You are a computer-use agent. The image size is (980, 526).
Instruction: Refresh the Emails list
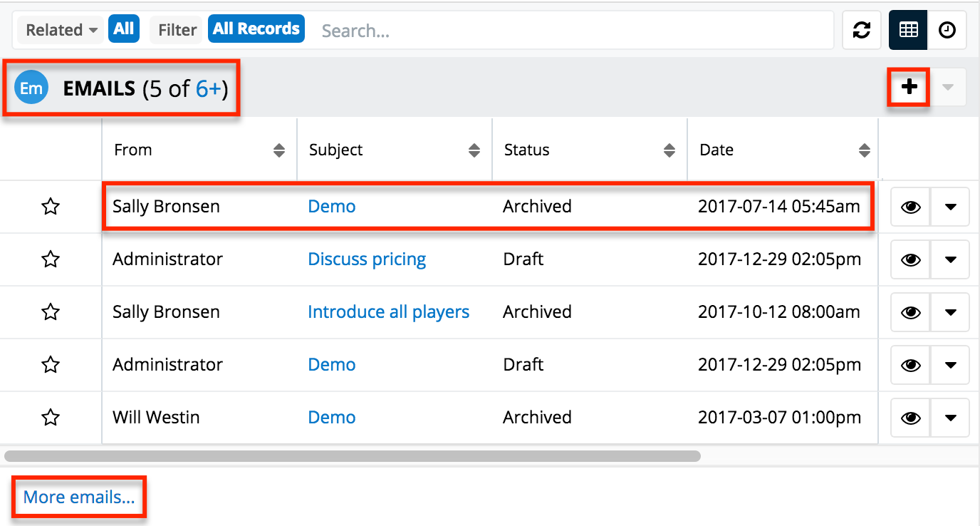(862, 30)
